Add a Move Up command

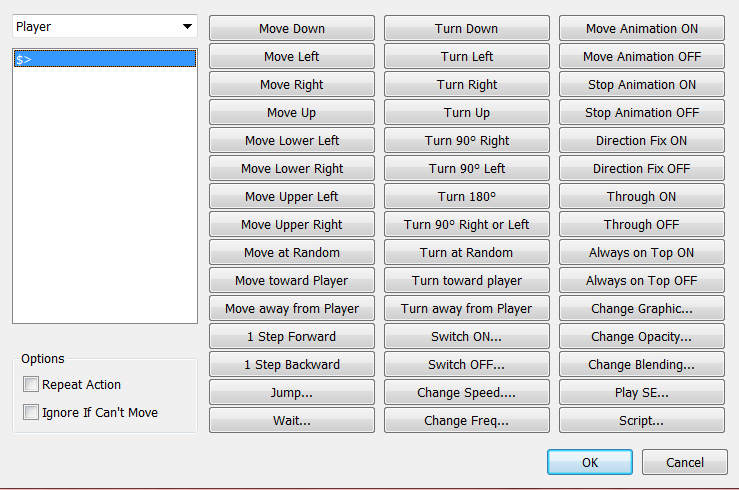point(292,113)
